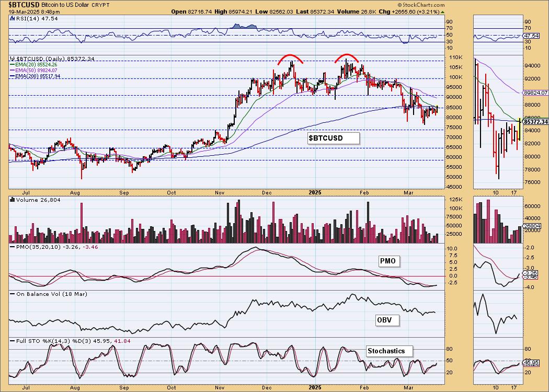This screenshot has height=392, width=549.
Task: Click the "CRYPT" exchange label
Action: tap(101, 5)
